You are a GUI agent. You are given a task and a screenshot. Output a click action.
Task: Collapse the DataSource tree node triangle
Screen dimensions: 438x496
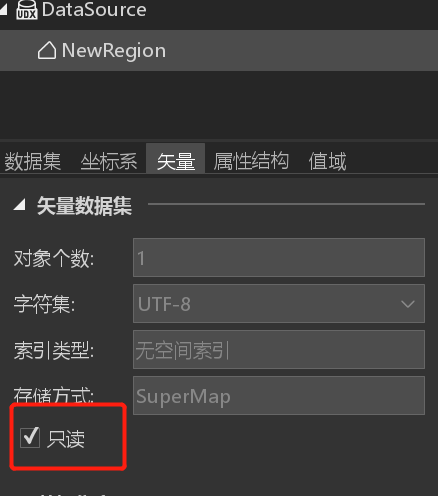[3, 10]
